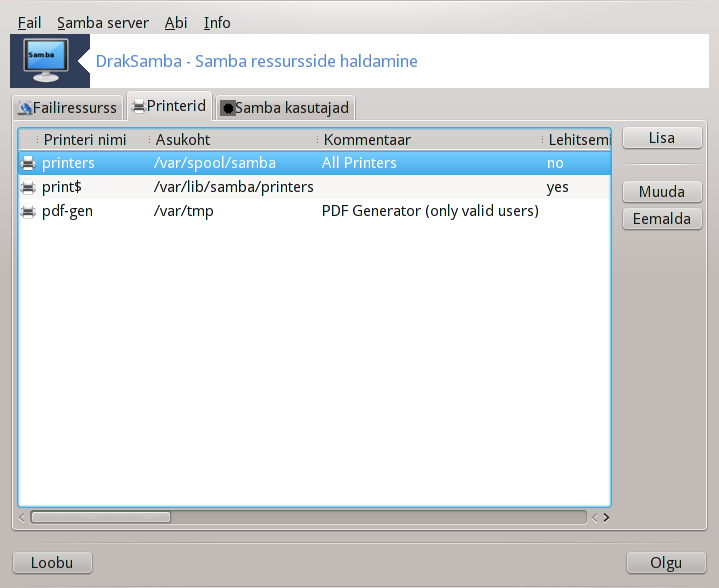Click the share icon on the Failiressurss tab
The height and width of the screenshot is (588, 719).
[25, 108]
